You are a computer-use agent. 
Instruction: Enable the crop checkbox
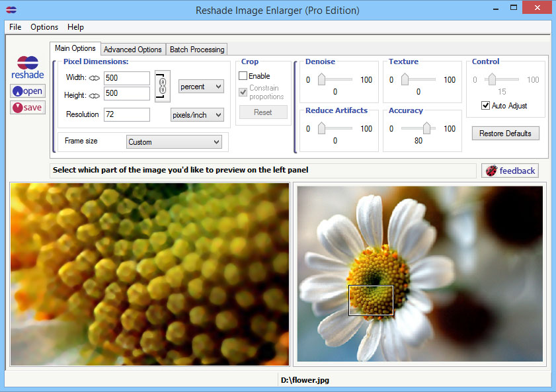pyautogui.click(x=243, y=75)
